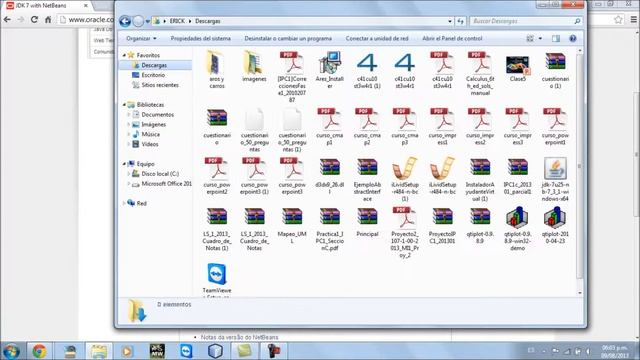
Task: Click 'Desinstalar o cambiar un programa'
Action: click(288, 38)
